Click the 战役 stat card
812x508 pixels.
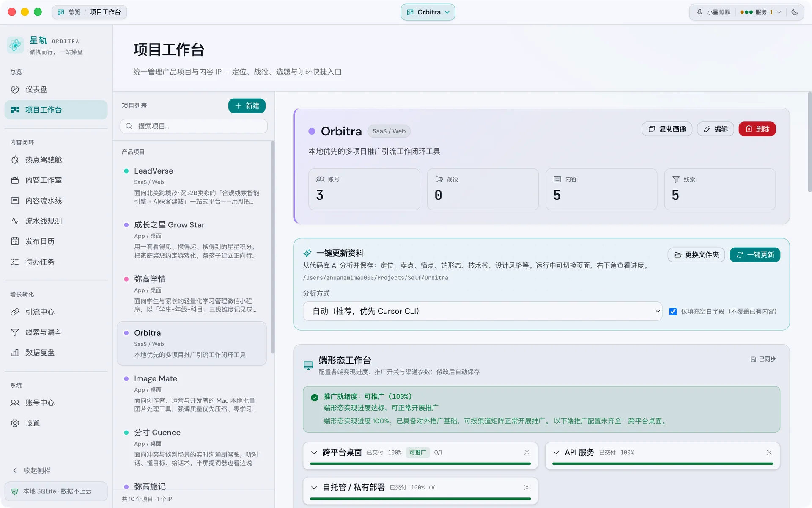pos(483,189)
